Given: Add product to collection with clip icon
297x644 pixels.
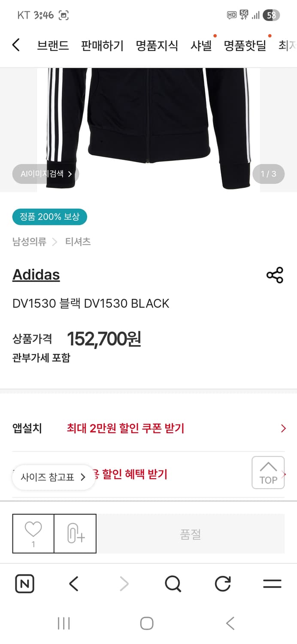Looking at the screenshot, I should [x=75, y=533].
